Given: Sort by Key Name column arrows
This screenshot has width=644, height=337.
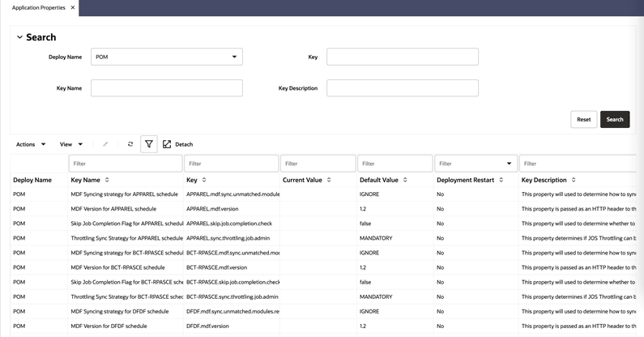Looking at the screenshot, I should tap(107, 180).
